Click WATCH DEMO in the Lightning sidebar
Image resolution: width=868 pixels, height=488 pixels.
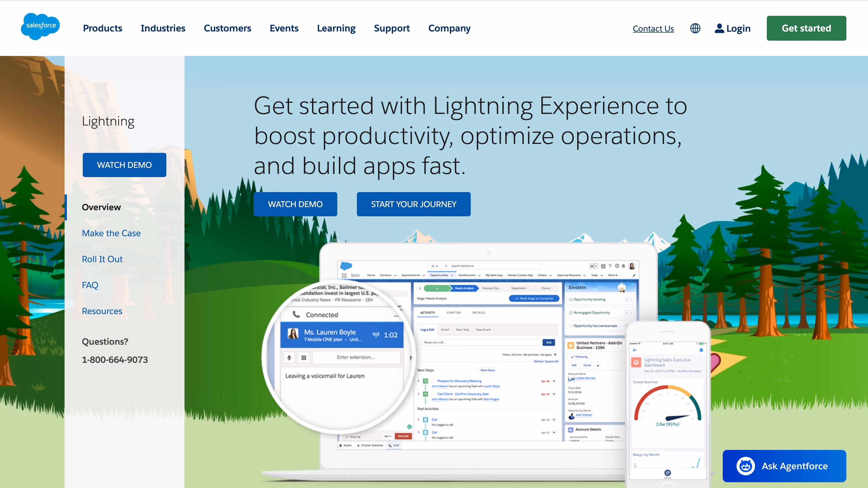(x=124, y=165)
